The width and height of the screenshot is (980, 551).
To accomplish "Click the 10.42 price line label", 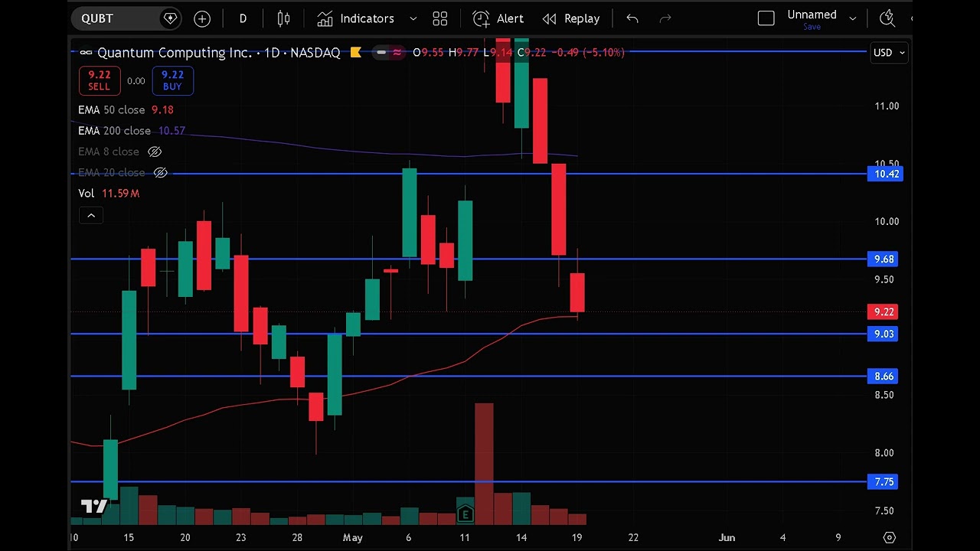I will pyautogui.click(x=887, y=174).
